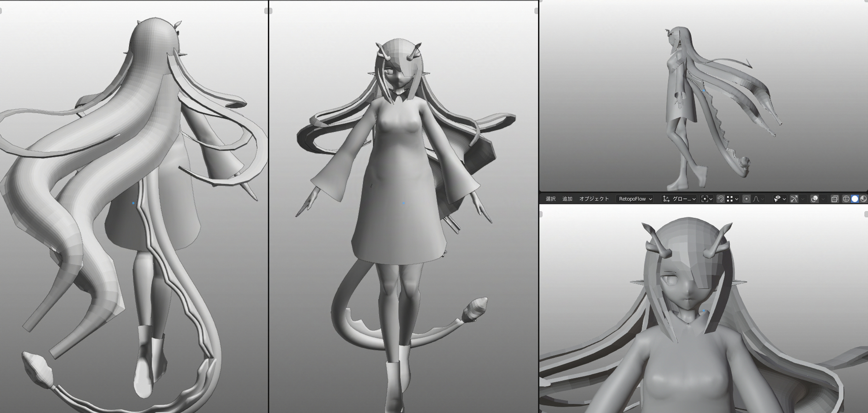868x413 pixels.
Task: Open the 追加 (Add) menu
Action: coord(567,199)
